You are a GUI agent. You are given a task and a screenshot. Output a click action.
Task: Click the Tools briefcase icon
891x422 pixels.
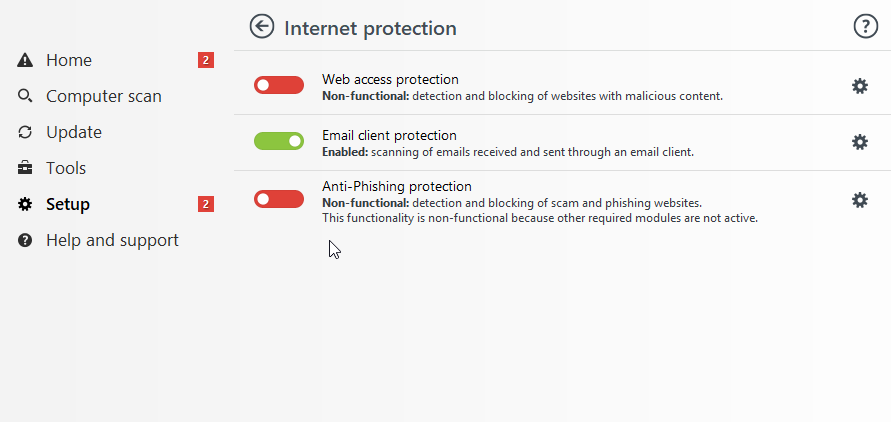pyautogui.click(x=25, y=168)
